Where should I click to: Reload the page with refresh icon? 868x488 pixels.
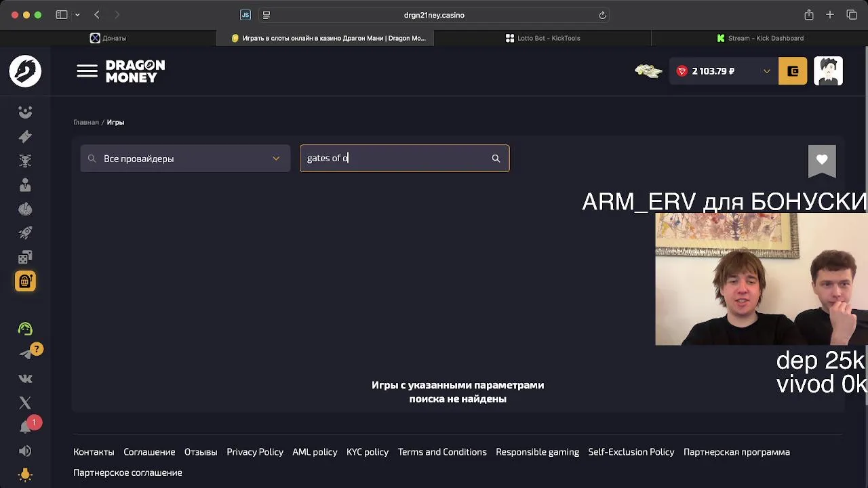[x=602, y=15]
